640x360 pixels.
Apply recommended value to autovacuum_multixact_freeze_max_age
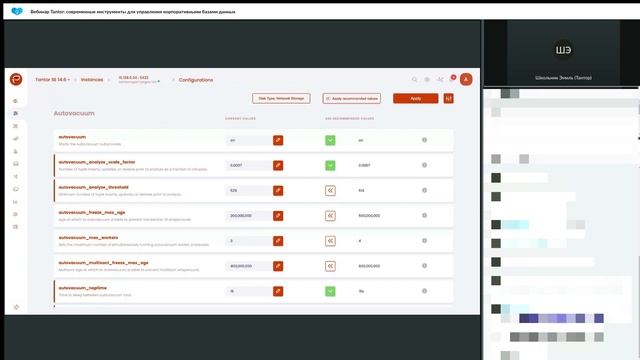pos(330,266)
